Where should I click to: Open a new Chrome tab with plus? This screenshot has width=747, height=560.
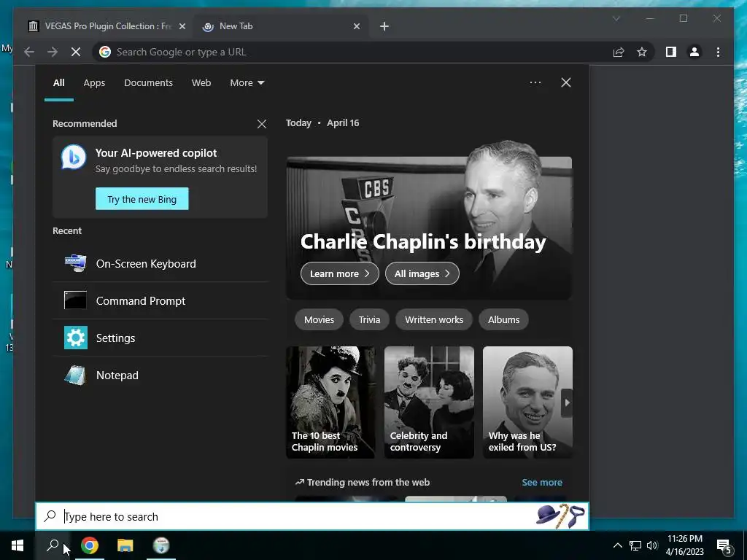click(384, 26)
